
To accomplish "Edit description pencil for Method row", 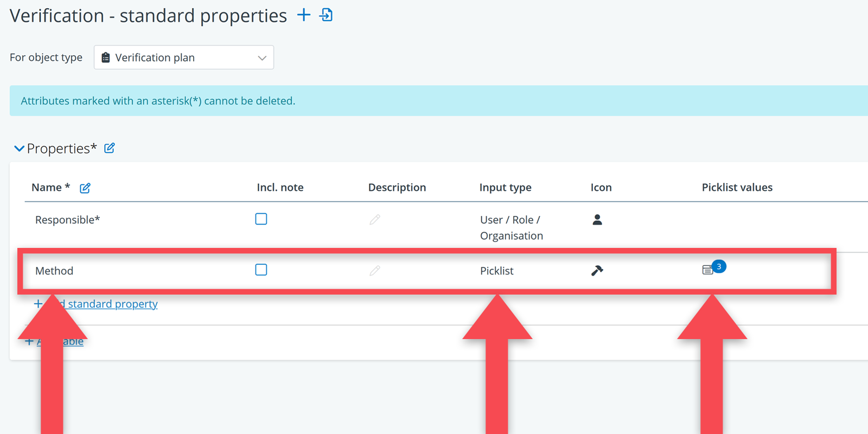I will 375,271.
